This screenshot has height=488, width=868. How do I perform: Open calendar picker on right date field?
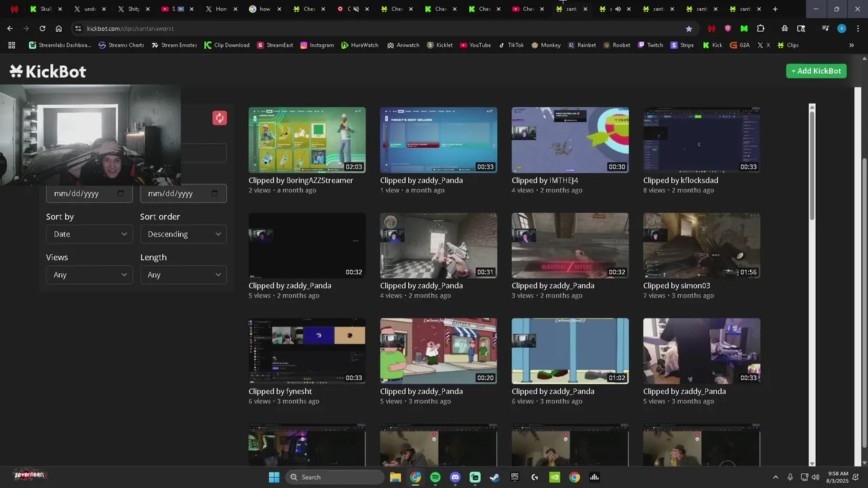coord(214,193)
